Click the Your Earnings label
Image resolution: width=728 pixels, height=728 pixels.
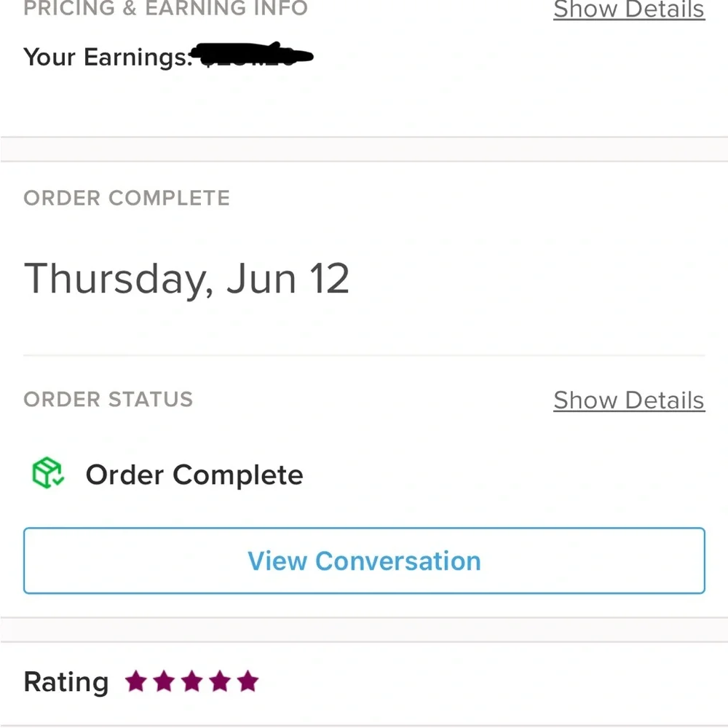(x=108, y=58)
